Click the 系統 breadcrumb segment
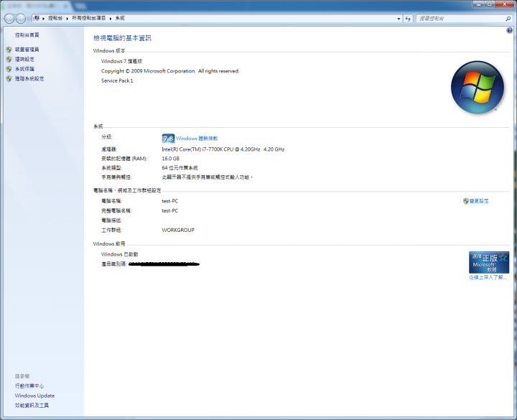 coord(120,18)
